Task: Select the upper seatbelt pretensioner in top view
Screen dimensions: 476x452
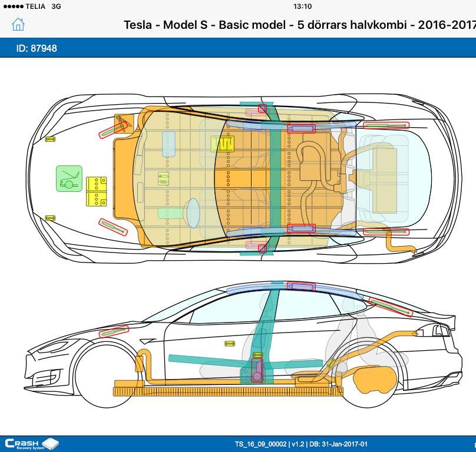Action: [x=262, y=108]
